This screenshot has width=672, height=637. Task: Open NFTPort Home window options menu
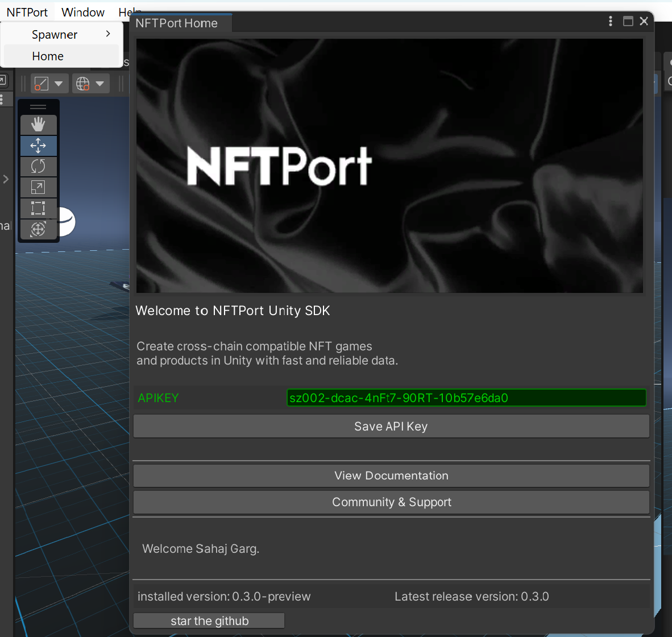pyautogui.click(x=610, y=21)
